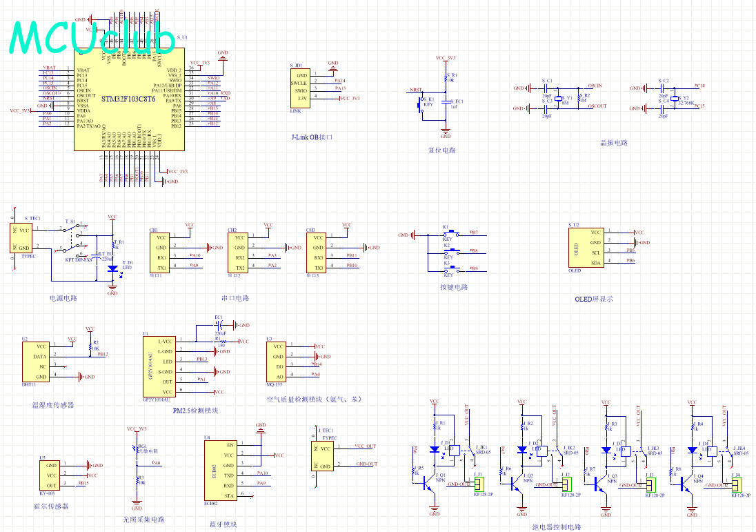756x532 pixels.
Task: Select the S_Y2 32.768K crystal
Action: click(x=675, y=99)
